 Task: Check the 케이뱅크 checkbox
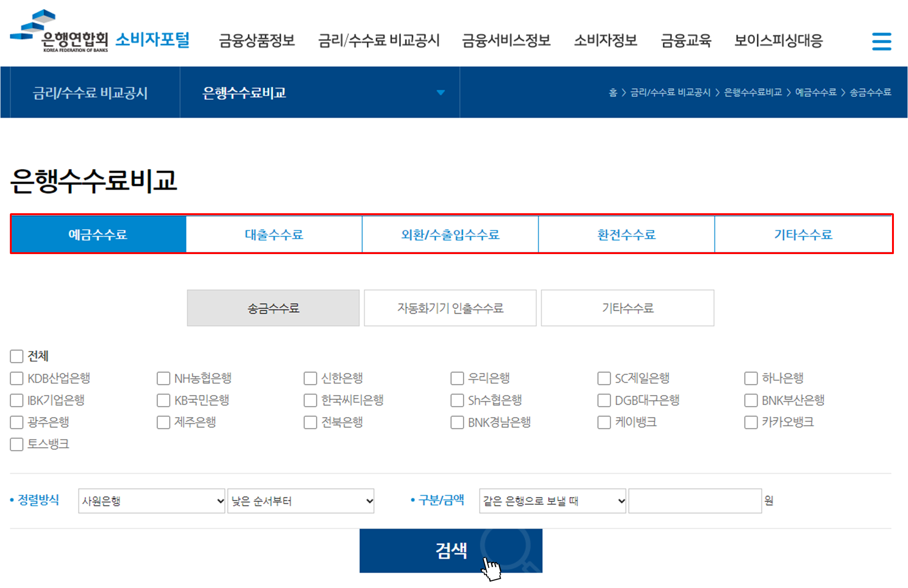(x=604, y=423)
